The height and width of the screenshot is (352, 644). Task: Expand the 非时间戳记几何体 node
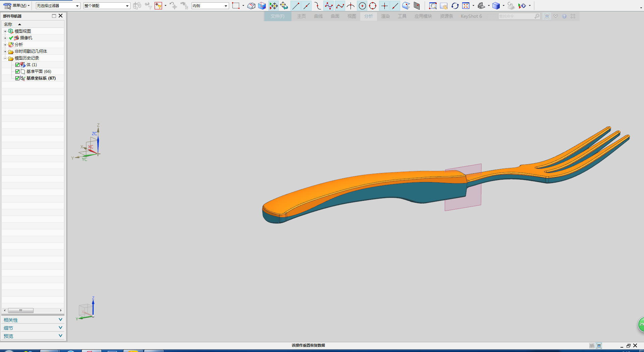tap(5, 51)
